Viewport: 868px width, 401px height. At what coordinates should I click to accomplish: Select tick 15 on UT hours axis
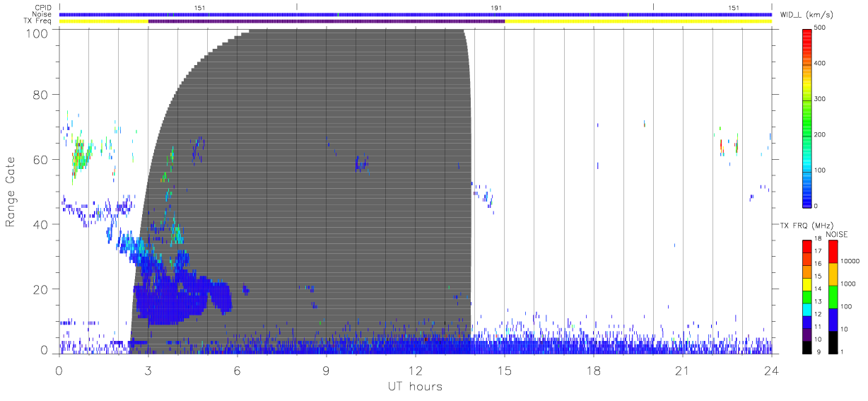click(505, 371)
